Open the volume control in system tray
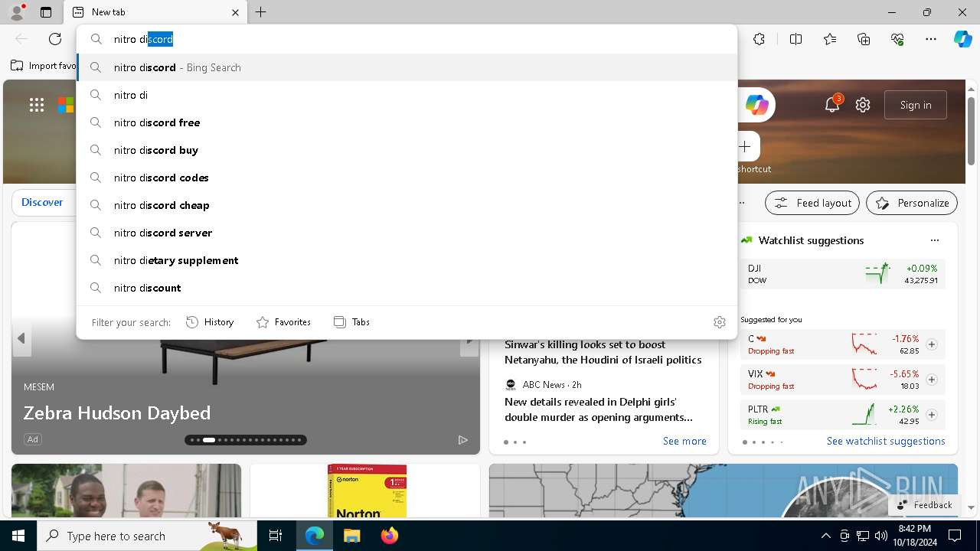 (x=881, y=536)
